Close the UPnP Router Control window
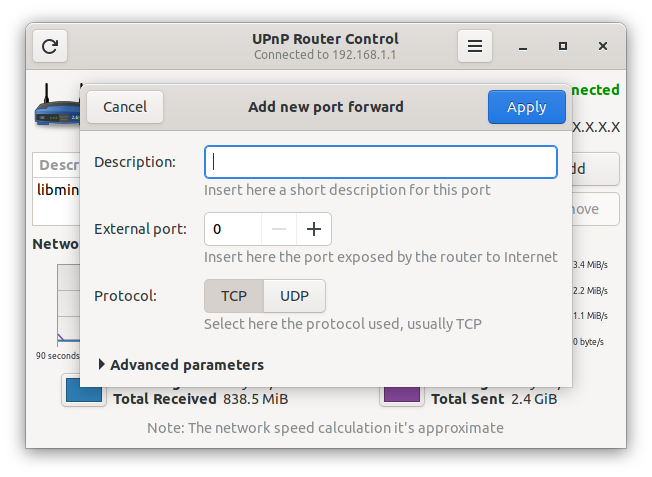Viewport: 652px width, 477px height. click(603, 46)
